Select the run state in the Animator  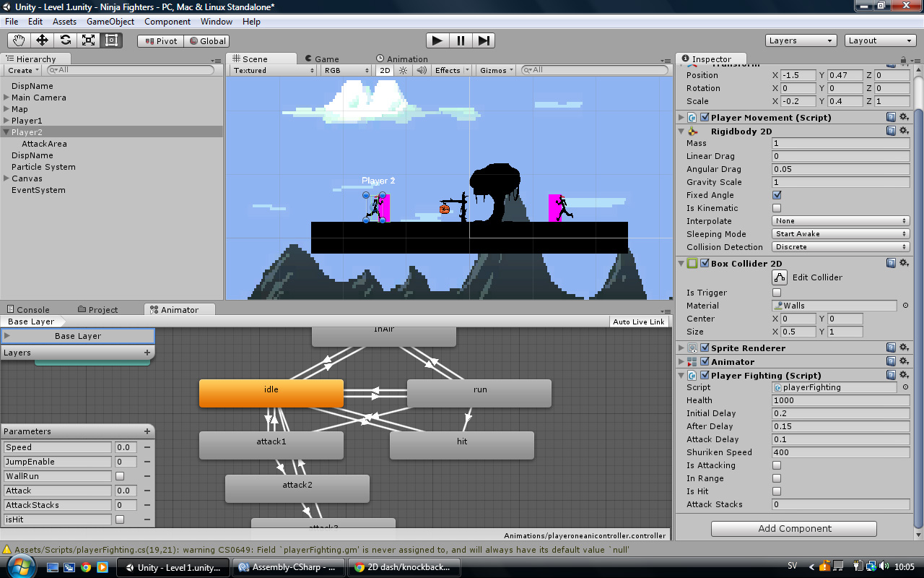(479, 392)
